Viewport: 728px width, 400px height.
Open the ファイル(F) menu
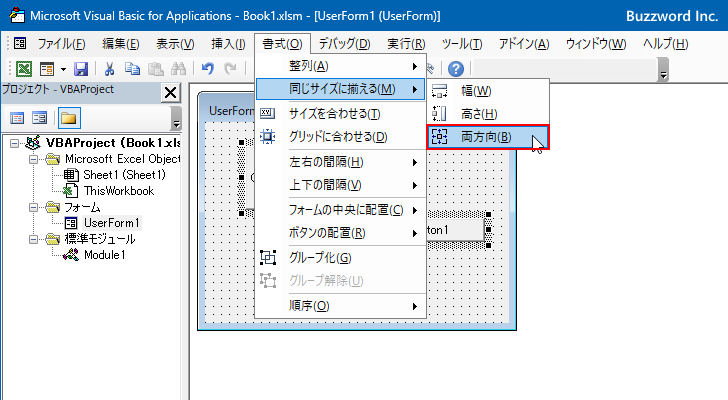tap(61, 44)
